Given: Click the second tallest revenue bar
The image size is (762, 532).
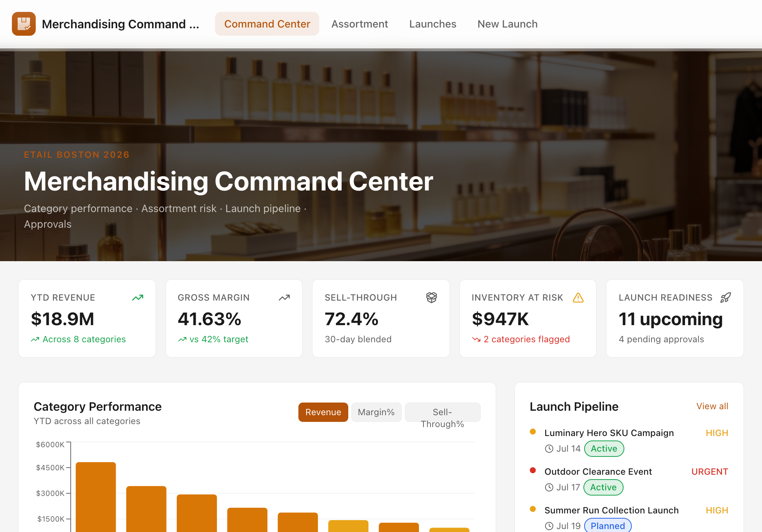Looking at the screenshot, I should (x=146, y=509).
